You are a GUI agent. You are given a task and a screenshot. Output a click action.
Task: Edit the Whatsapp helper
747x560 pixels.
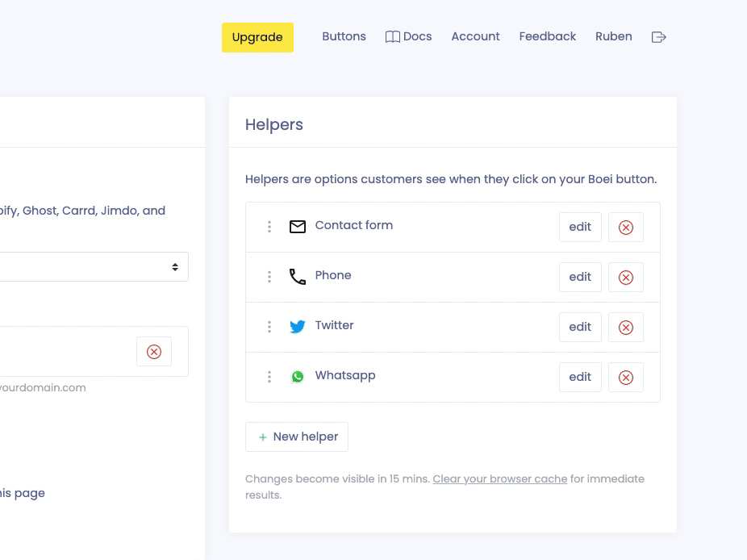click(580, 377)
